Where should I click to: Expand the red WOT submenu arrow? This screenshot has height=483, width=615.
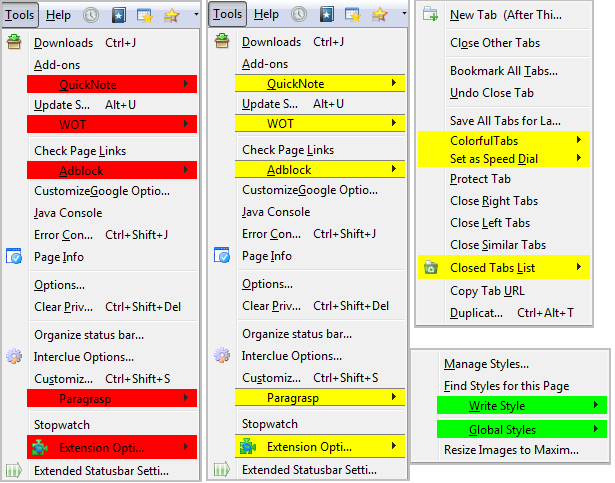coord(186,124)
